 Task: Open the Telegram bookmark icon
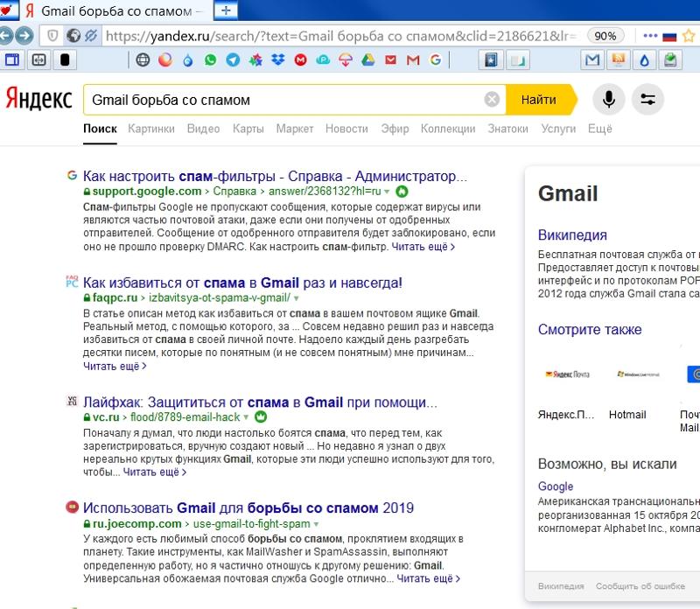click(233, 59)
